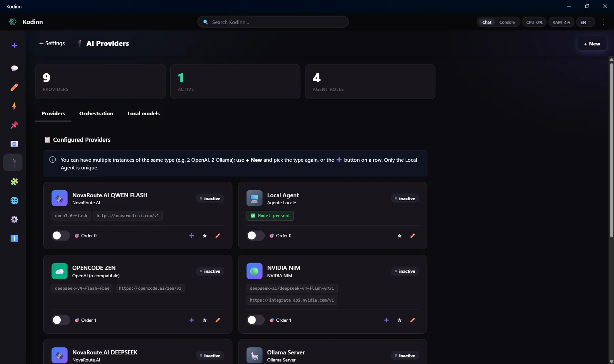Click the Model present badge on Local Agent
614x364 pixels.
[270, 216]
